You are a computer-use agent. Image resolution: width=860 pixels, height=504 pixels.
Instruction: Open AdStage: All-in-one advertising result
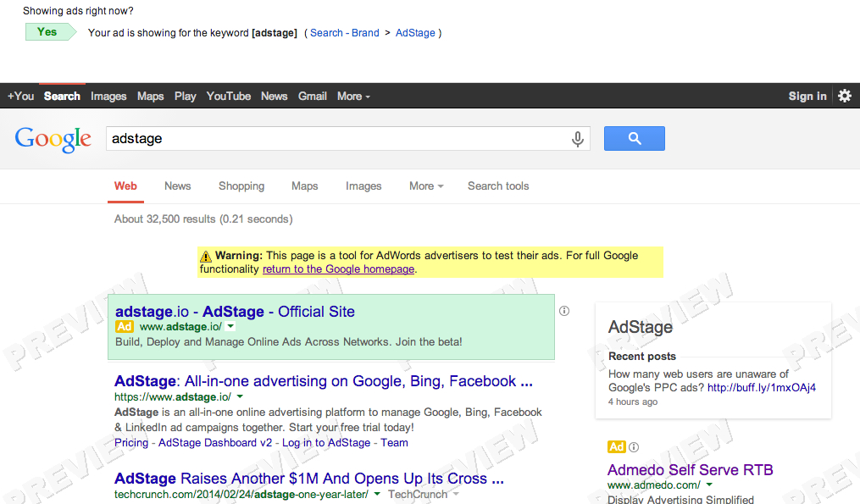tap(324, 381)
